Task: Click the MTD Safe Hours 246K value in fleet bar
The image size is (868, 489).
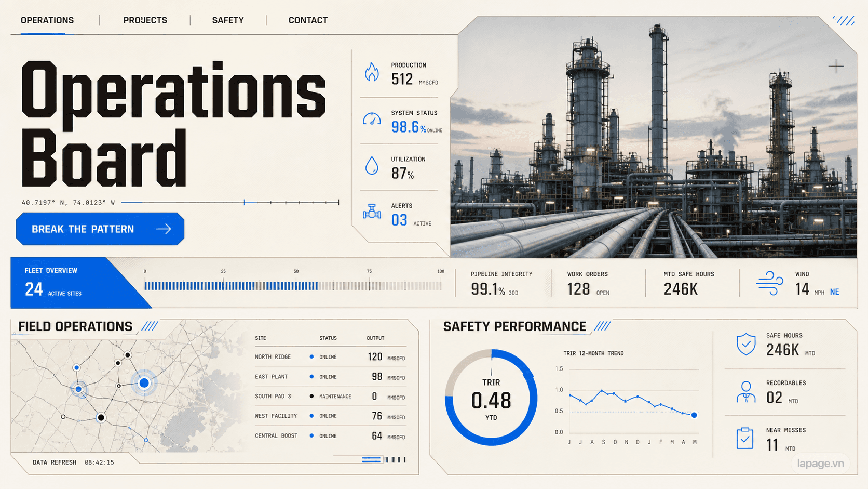Action: [681, 289]
